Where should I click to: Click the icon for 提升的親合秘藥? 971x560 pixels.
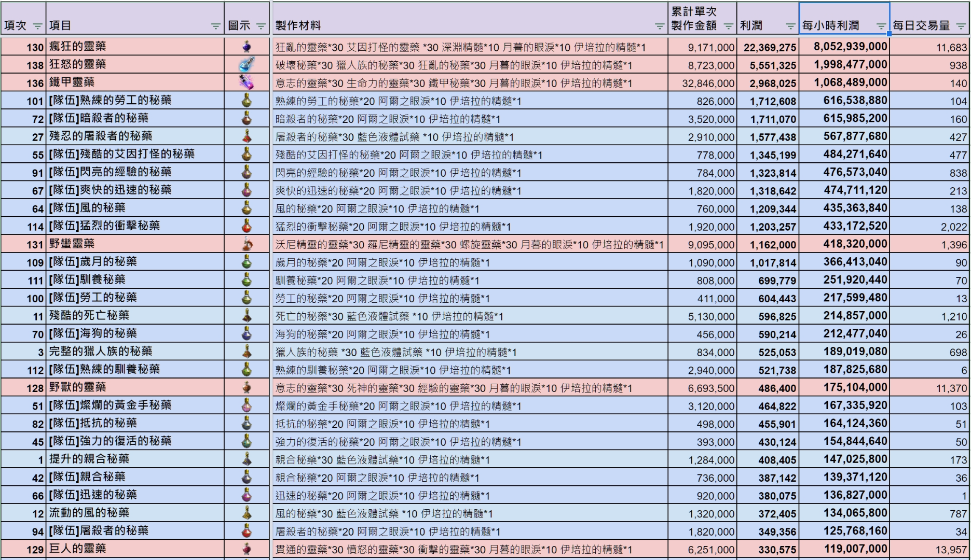pyautogui.click(x=247, y=459)
